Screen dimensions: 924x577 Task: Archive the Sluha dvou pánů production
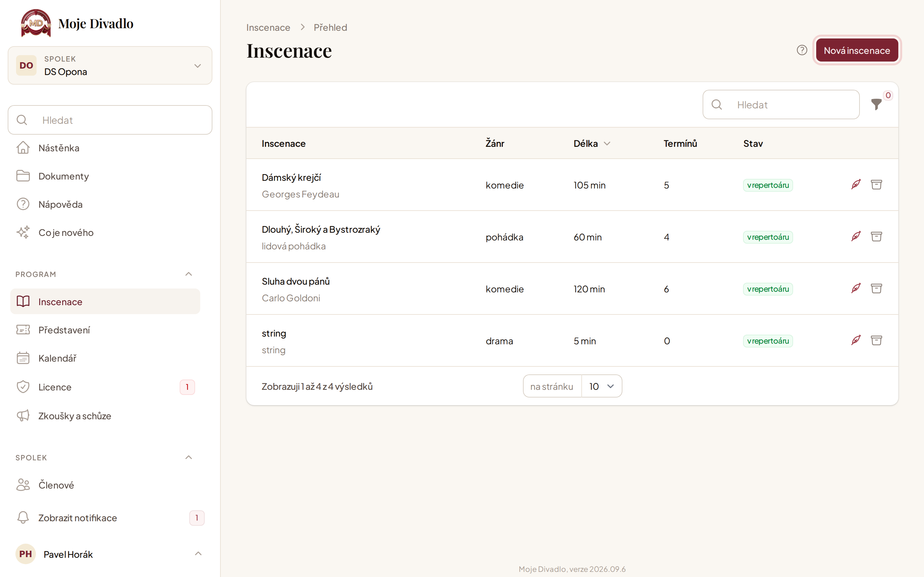pyautogui.click(x=876, y=288)
